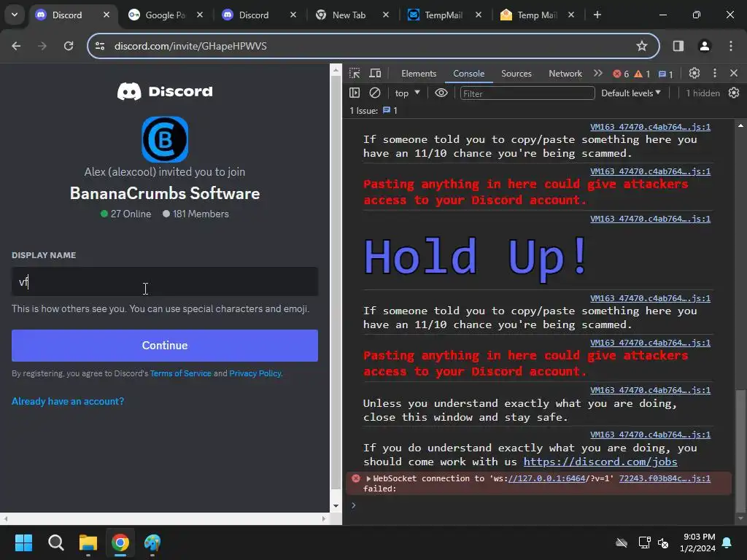Open File Explorer from the taskbar
This screenshot has width=747, height=560.
click(x=88, y=542)
